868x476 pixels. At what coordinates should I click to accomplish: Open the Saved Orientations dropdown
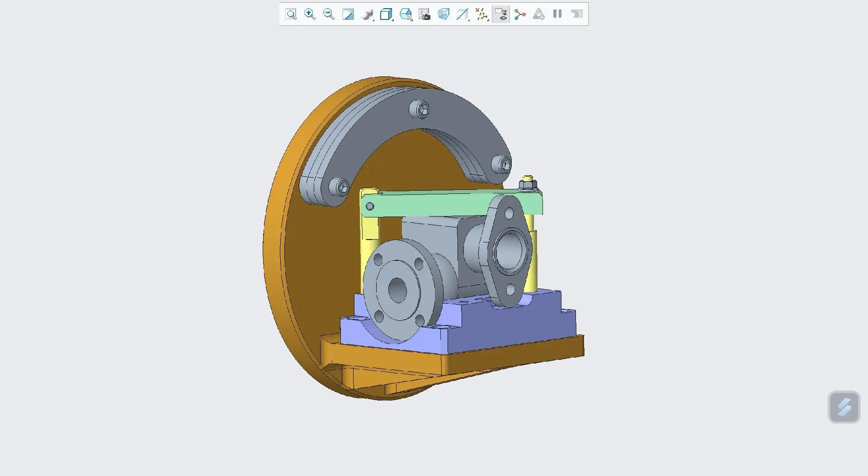(x=406, y=14)
